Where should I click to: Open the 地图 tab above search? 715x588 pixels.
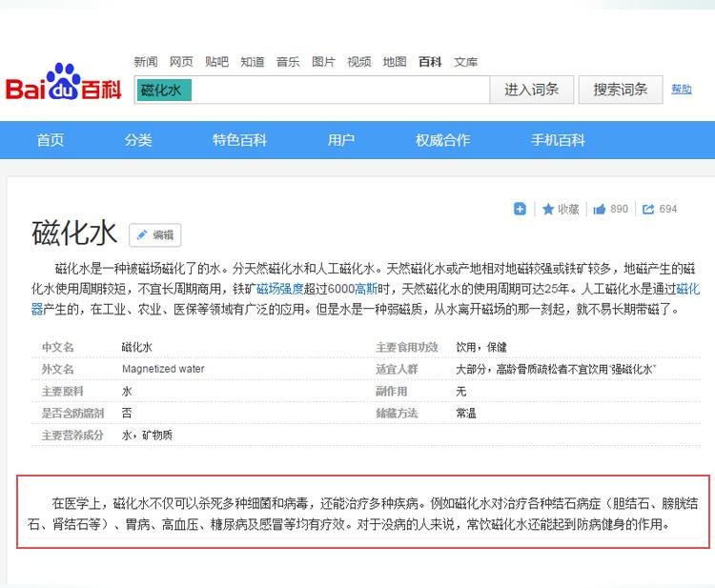(x=395, y=62)
